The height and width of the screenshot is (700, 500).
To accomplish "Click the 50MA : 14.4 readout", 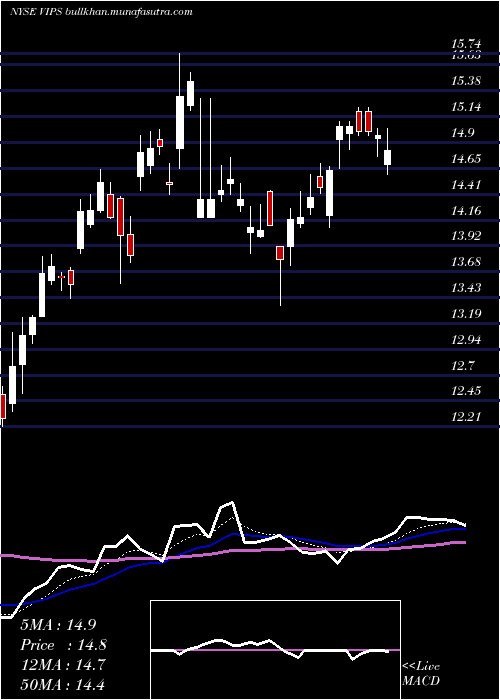I will point(62,684).
